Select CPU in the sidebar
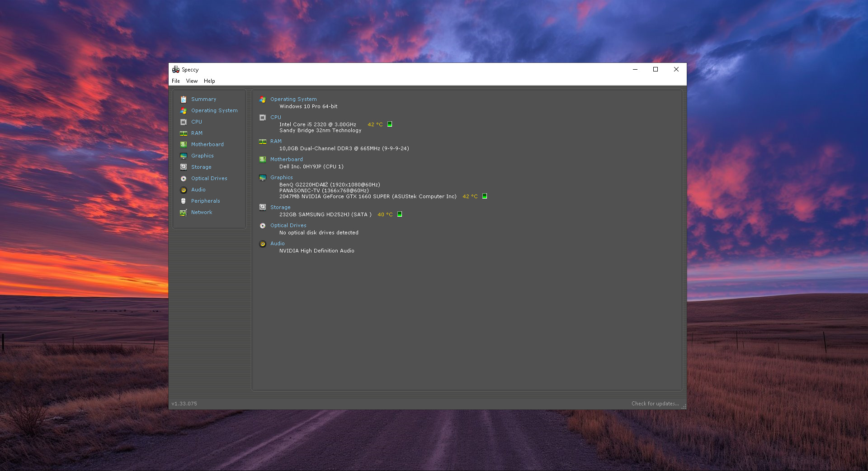This screenshot has height=471, width=868. pyautogui.click(x=197, y=122)
